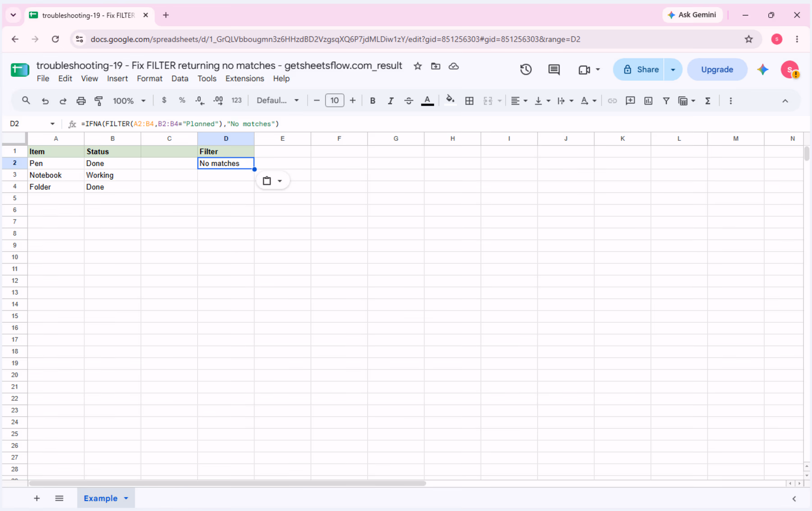812x511 pixels.
Task: Click the Ask Gemini button
Action: 692,15
